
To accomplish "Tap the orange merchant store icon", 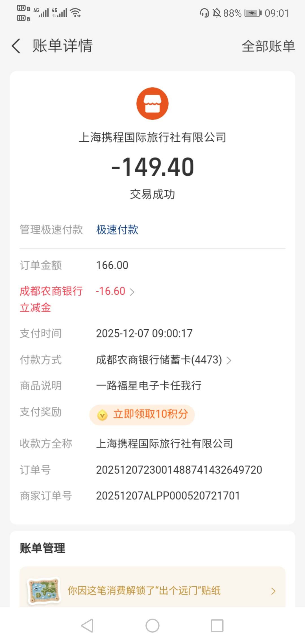I will coord(152,103).
